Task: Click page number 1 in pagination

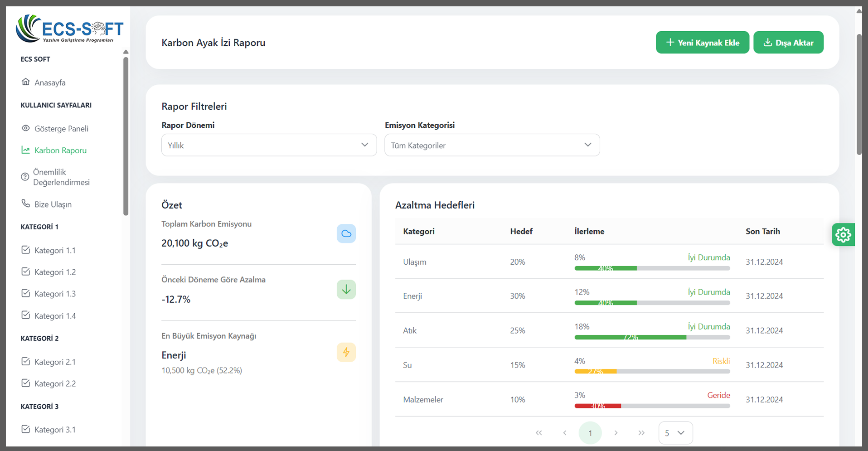Action: pyautogui.click(x=590, y=433)
